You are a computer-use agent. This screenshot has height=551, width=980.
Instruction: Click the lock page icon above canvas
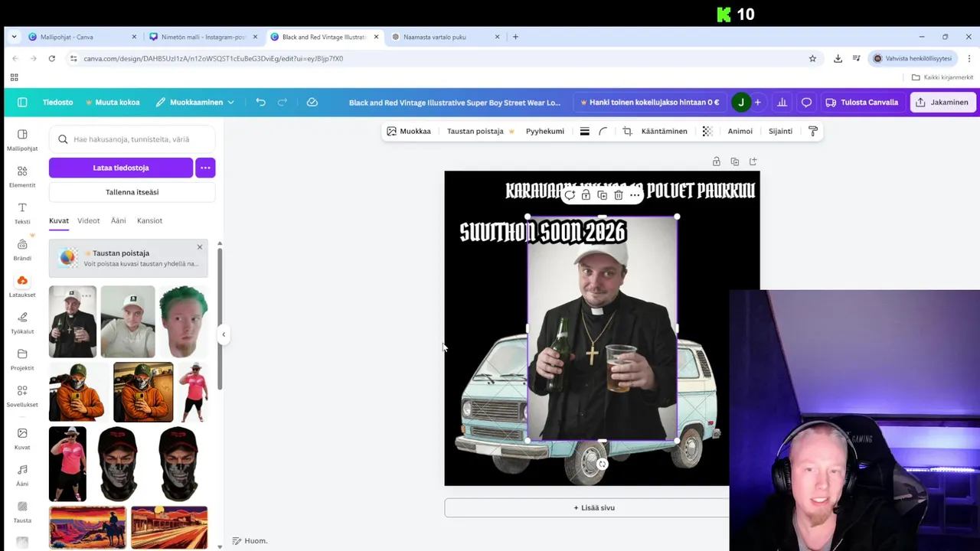click(717, 161)
